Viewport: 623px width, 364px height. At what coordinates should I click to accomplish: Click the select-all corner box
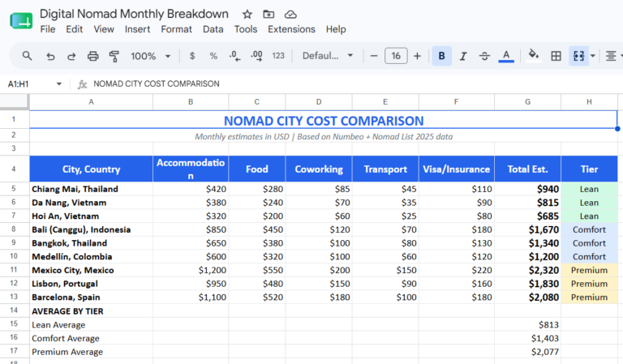click(15, 101)
